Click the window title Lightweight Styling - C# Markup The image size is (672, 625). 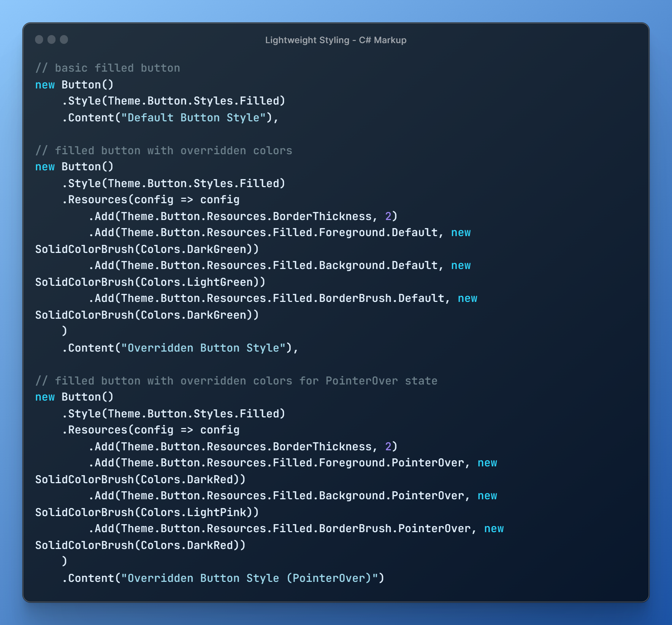tap(336, 40)
